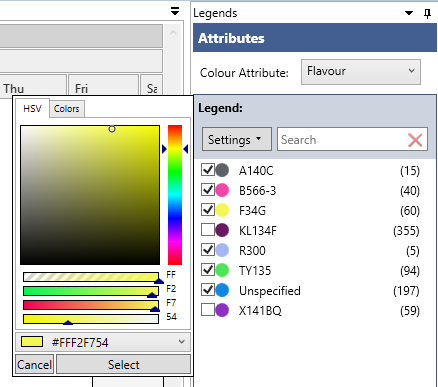Click the slider labeled 54
This screenshot has height=387, width=438.
91,319
